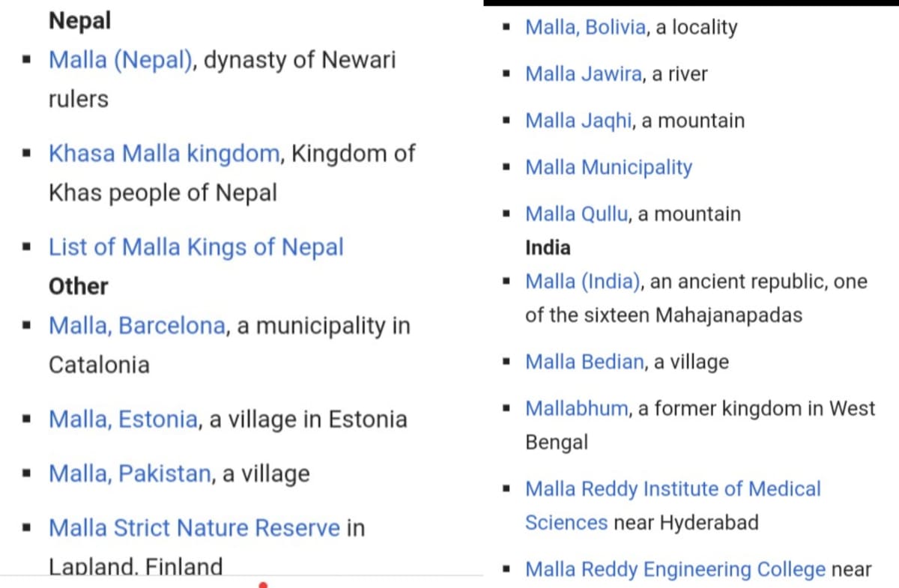899x588 pixels.
Task: Open the Mallabhum link
Action: click(x=577, y=408)
